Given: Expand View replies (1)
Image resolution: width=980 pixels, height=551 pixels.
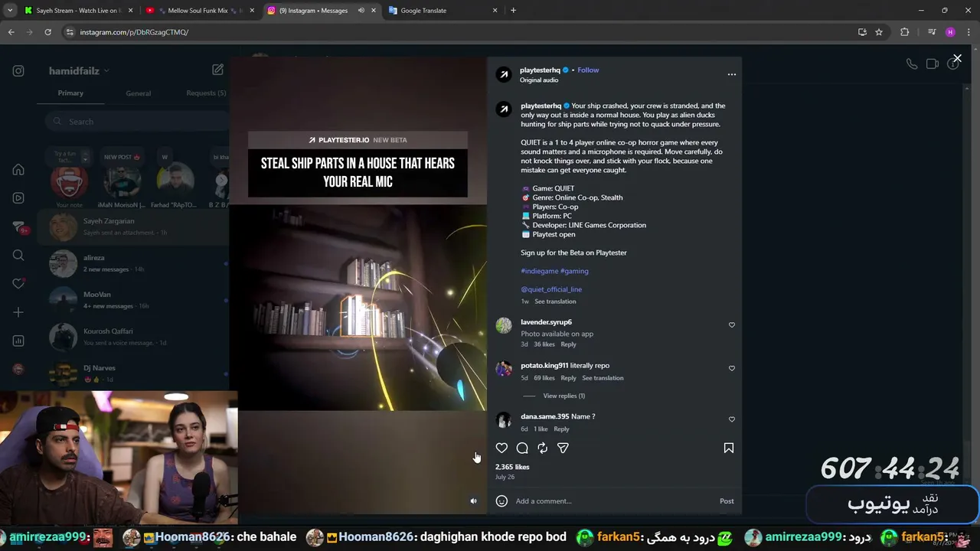Looking at the screenshot, I should click(x=563, y=396).
